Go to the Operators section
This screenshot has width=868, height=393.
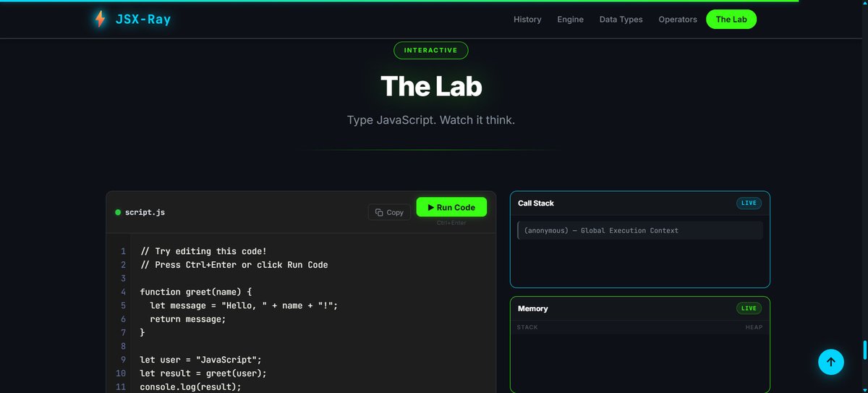[x=678, y=20]
